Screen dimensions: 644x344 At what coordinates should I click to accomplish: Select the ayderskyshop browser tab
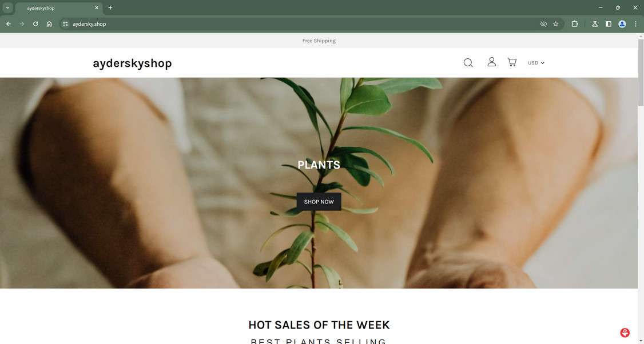pyautogui.click(x=58, y=8)
